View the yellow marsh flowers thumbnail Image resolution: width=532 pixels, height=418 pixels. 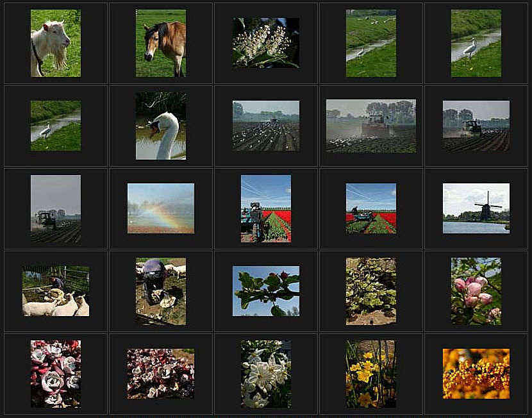point(370,374)
